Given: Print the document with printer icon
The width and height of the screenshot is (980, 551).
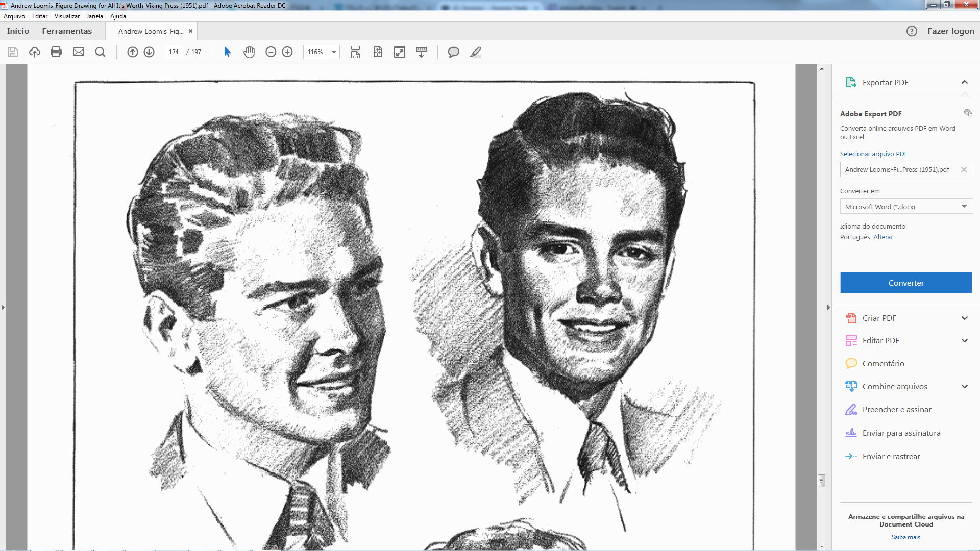Looking at the screenshot, I should [56, 52].
